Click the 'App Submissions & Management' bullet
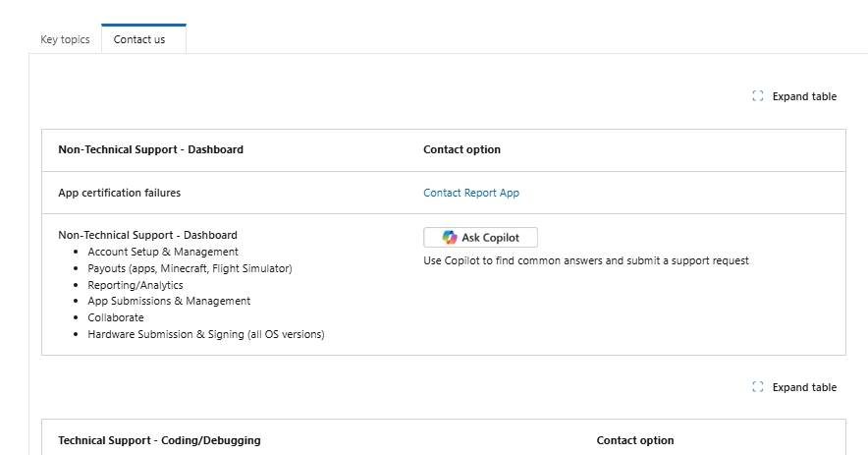The height and width of the screenshot is (455, 868). pyautogui.click(x=169, y=301)
